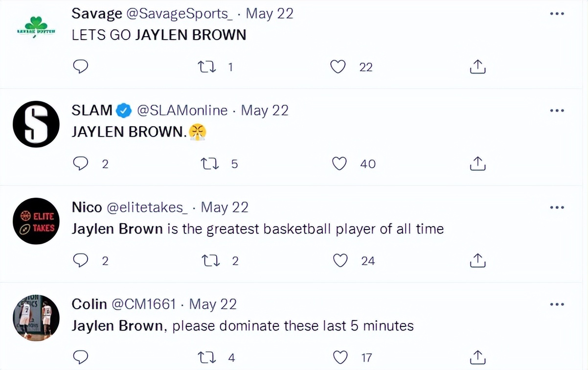Open Colin's profile avatar

(36, 318)
